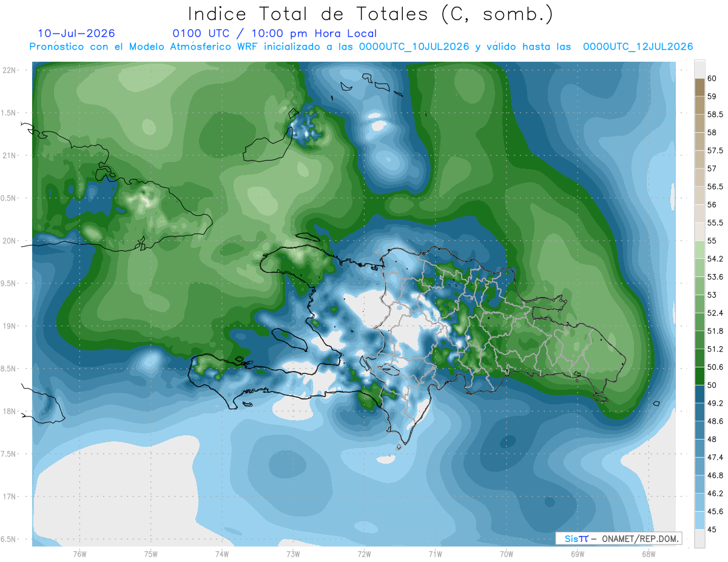Click the colorbar value '51.8'
Viewport: 728px width, 562px height.
[715, 331]
